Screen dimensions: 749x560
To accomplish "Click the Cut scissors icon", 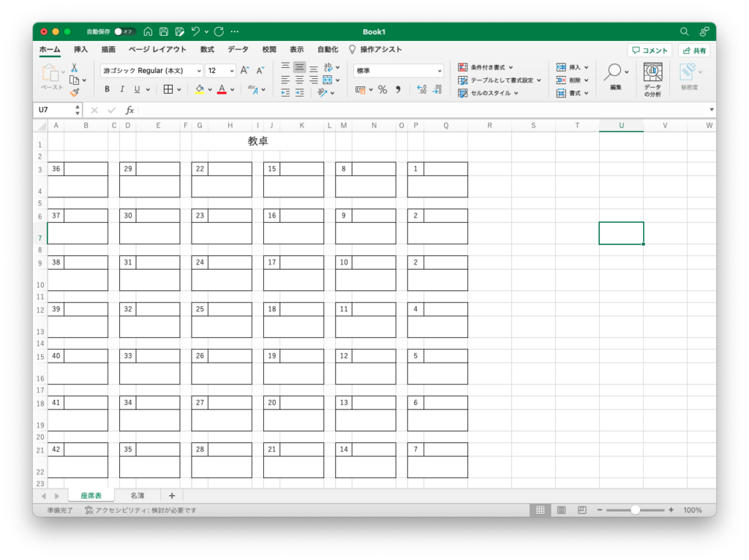I will coord(74,67).
